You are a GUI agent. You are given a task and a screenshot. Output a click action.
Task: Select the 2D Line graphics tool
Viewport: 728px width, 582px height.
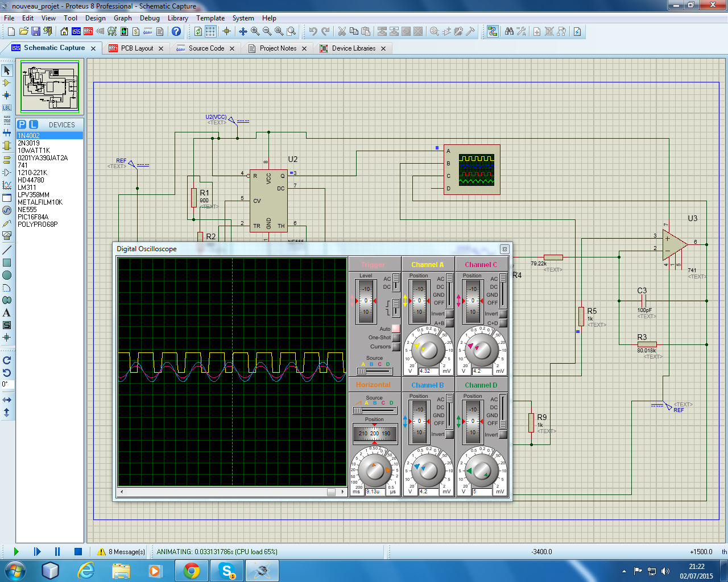[x=7, y=250]
